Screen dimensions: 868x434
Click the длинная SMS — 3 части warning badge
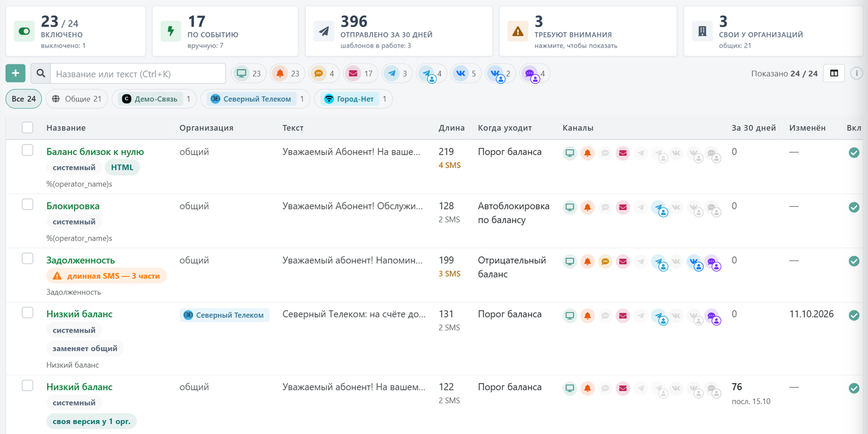click(106, 276)
